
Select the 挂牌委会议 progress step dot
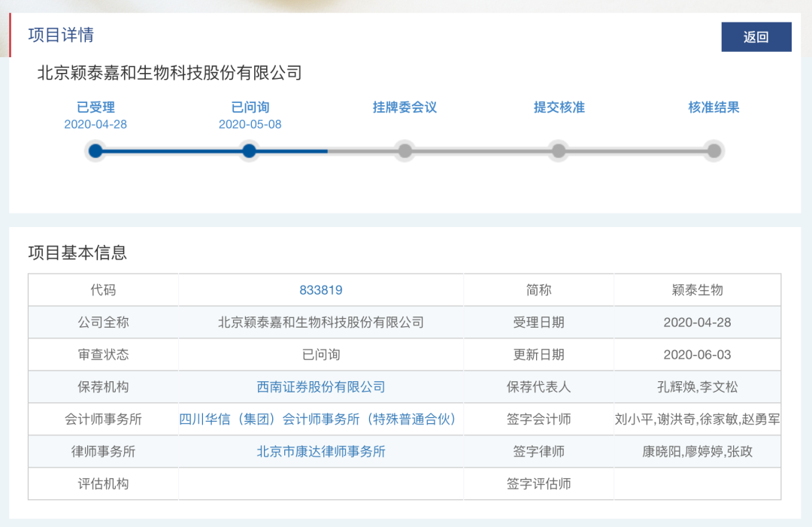click(405, 150)
